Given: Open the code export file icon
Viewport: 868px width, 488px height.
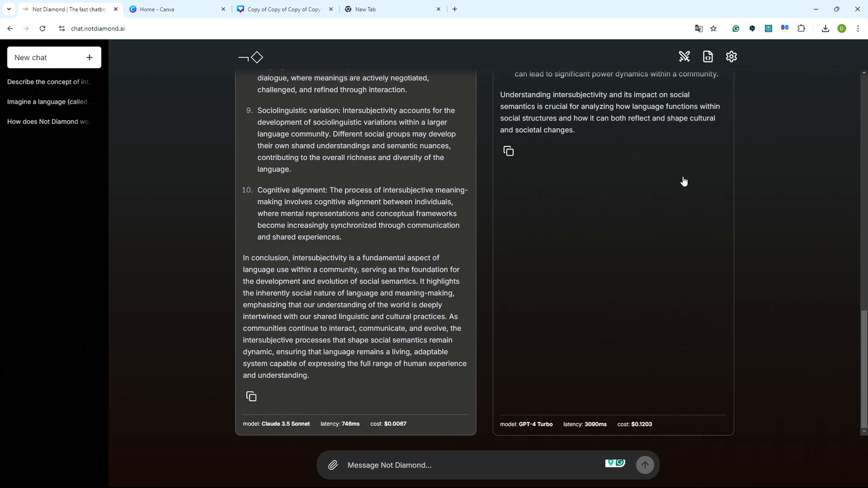Looking at the screenshot, I should tap(707, 56).
